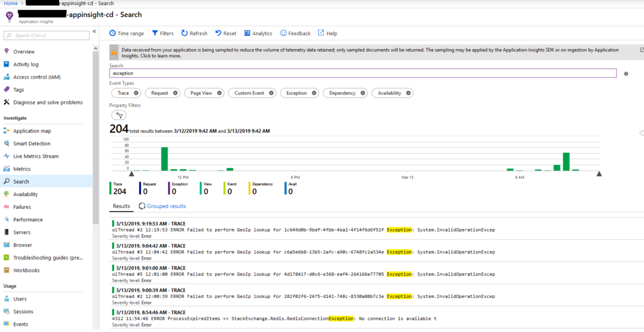Open Live Metrics Stream

point(36,157)
